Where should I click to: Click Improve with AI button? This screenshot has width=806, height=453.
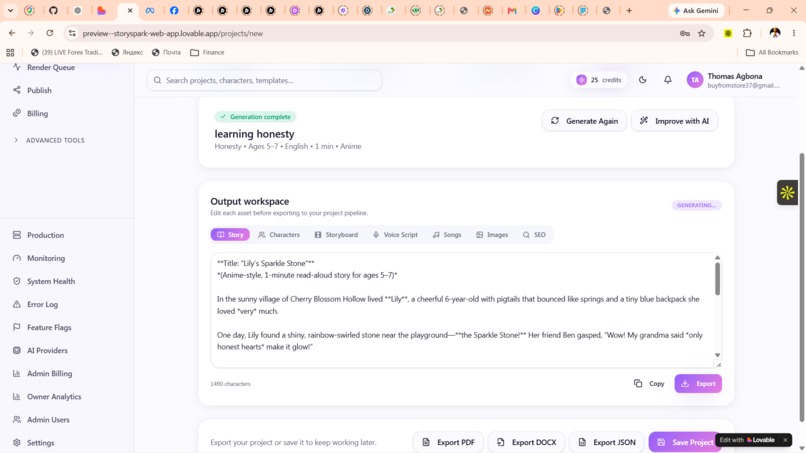[674, 121]
